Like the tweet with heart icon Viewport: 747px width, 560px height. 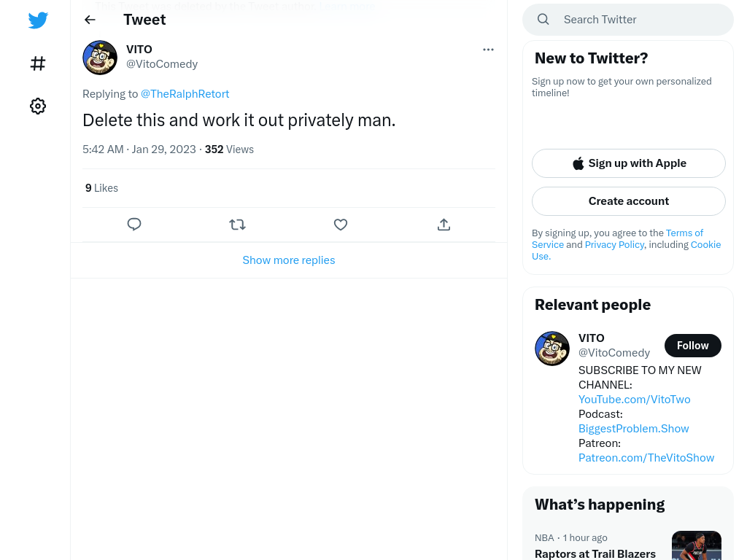pos(341,225)
